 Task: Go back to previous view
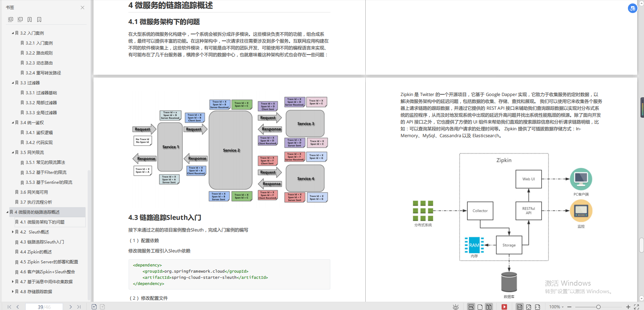point(94,307)
